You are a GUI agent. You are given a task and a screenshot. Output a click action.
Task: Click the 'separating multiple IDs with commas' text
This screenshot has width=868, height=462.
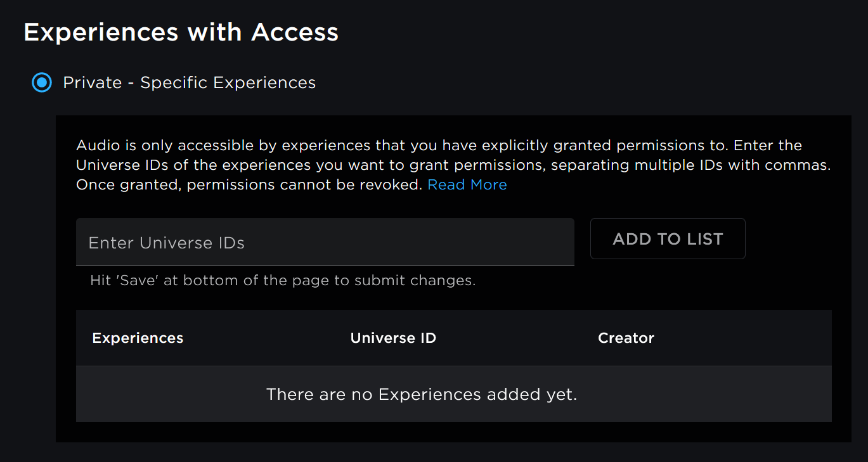(x=691, y=165)
